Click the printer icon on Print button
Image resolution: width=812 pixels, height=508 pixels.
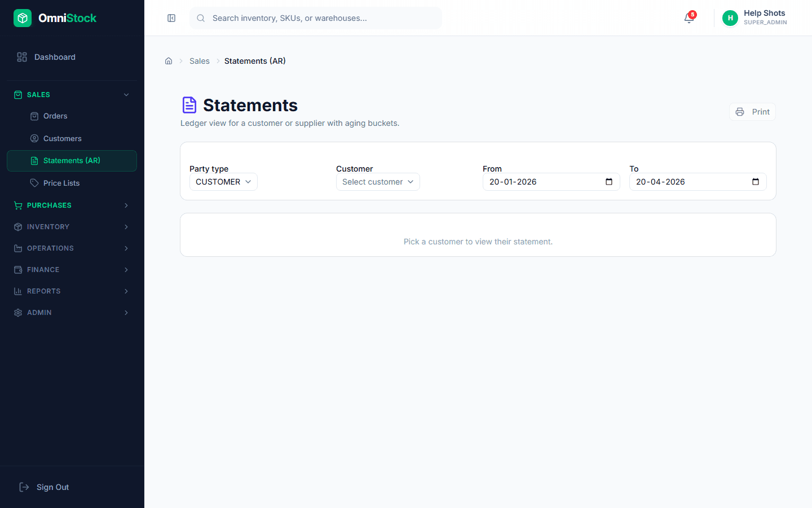point(740,112)
